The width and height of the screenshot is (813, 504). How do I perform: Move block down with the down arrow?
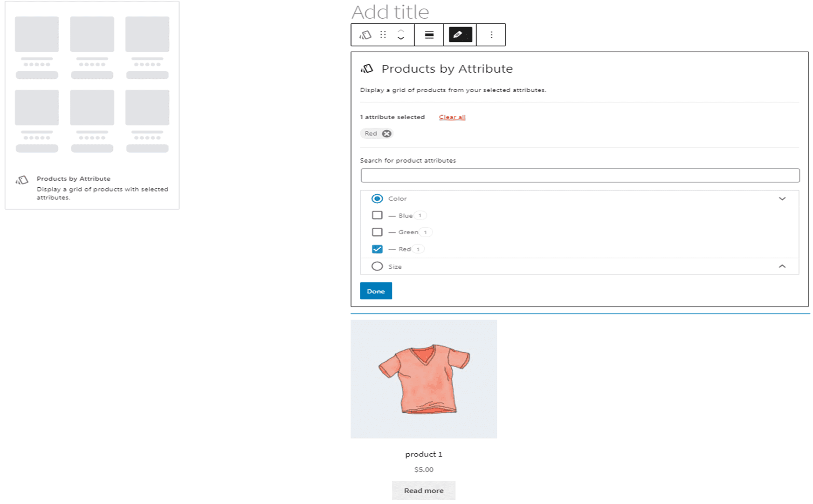click(401, 39)
